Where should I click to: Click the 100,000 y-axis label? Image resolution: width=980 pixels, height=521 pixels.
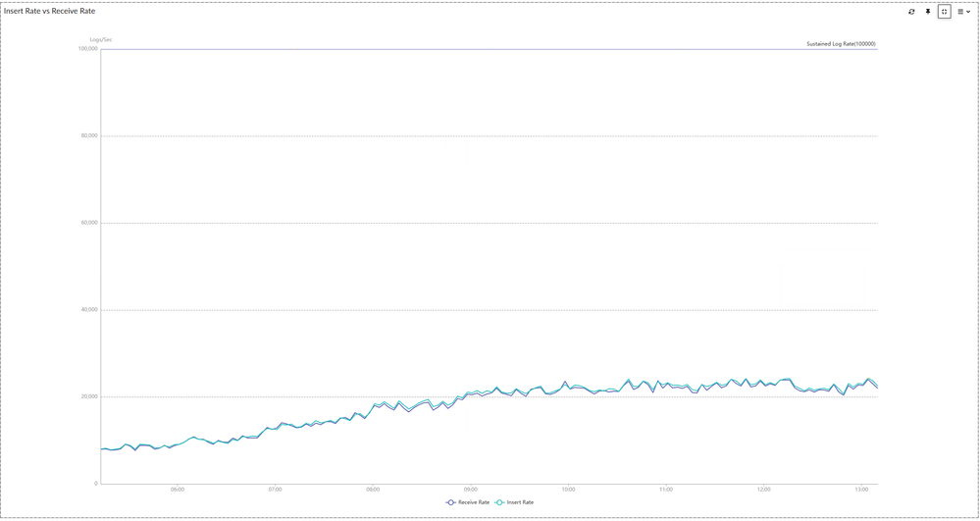point(87,49)
